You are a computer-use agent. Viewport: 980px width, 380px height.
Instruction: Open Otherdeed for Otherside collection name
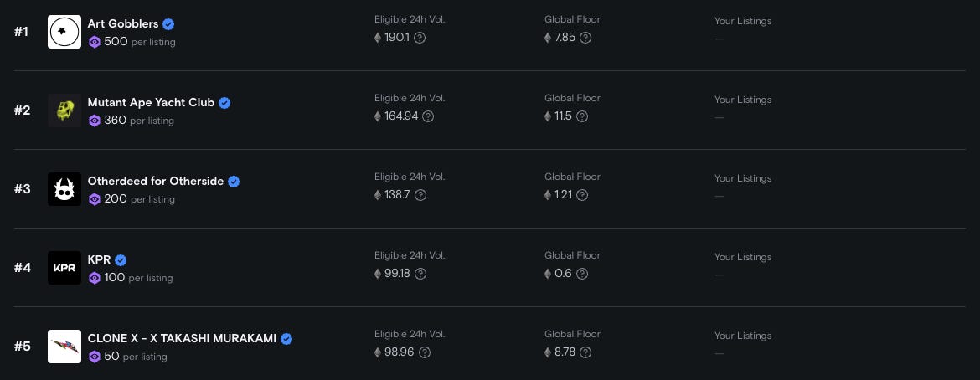tap(156, 181)
